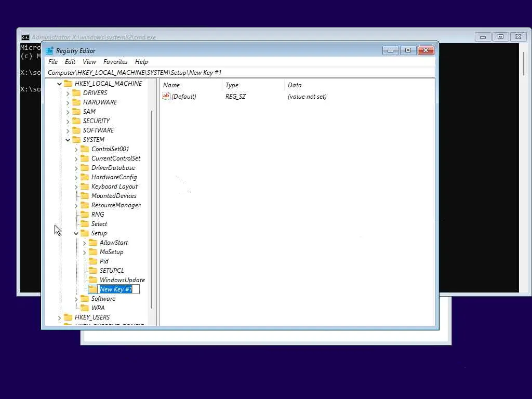The height and width of the screenshot is (399, 532).
Task: Expand the HardwareConfig key
Action: pyautogui.click(x=76, y=178)
